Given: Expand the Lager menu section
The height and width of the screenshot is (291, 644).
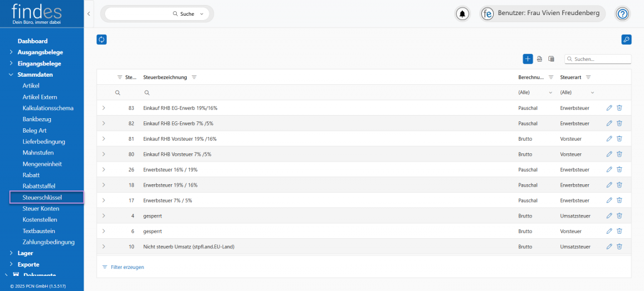Looking at the screenshot, I should point(25,253).
